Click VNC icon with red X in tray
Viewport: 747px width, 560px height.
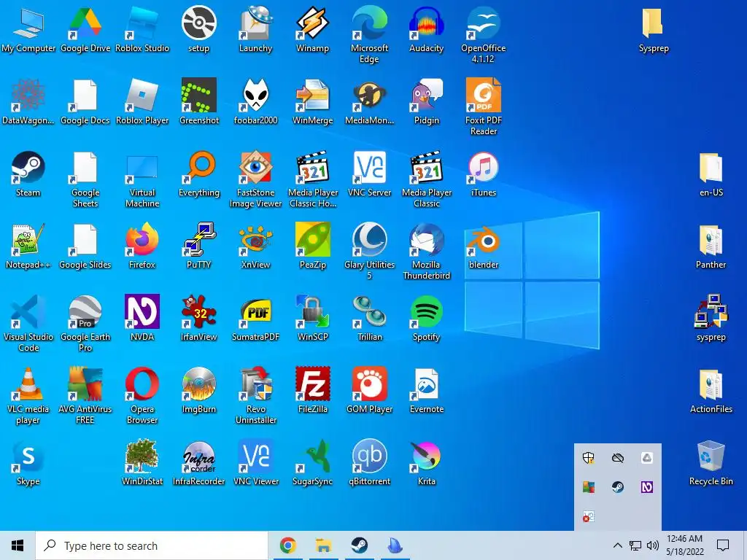[589, 517]
